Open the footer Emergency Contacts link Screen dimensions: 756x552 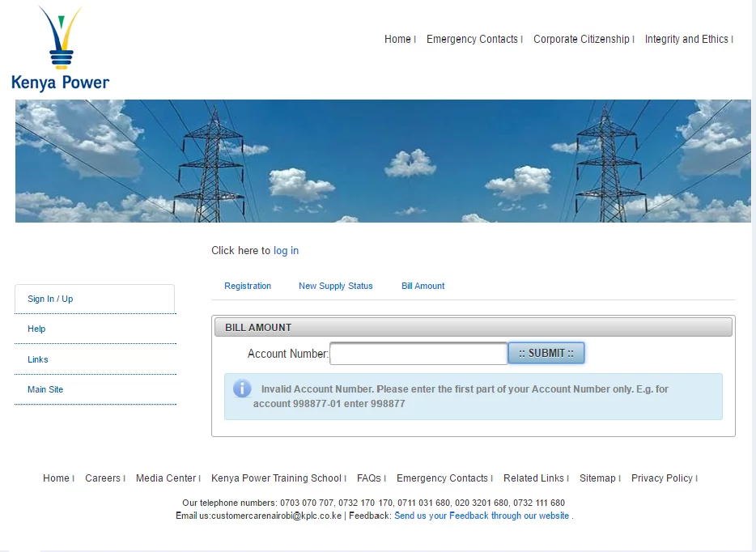[x=442, y=478]
